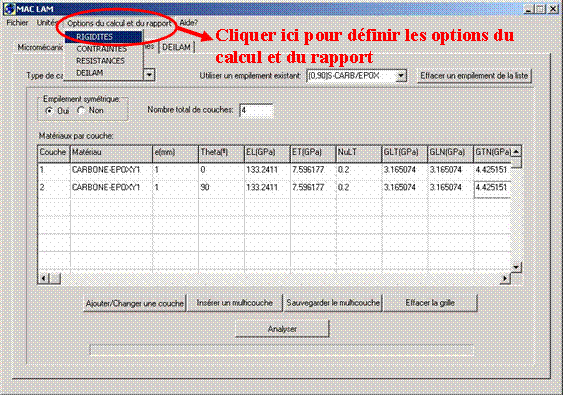
Task: Expand the Type de calcul dropdown arrow
Action: [x=149, y=75]
